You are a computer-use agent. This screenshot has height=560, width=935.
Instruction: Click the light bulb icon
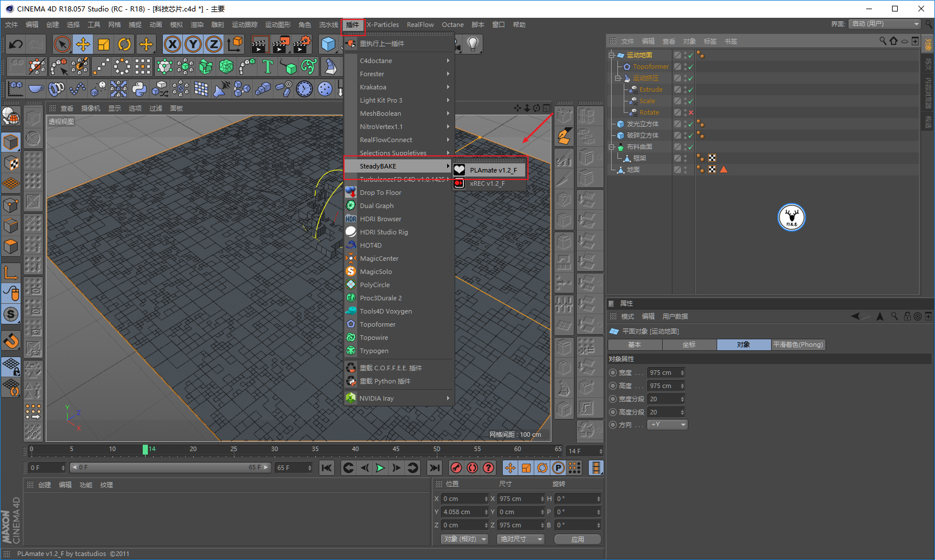(473, 44)
